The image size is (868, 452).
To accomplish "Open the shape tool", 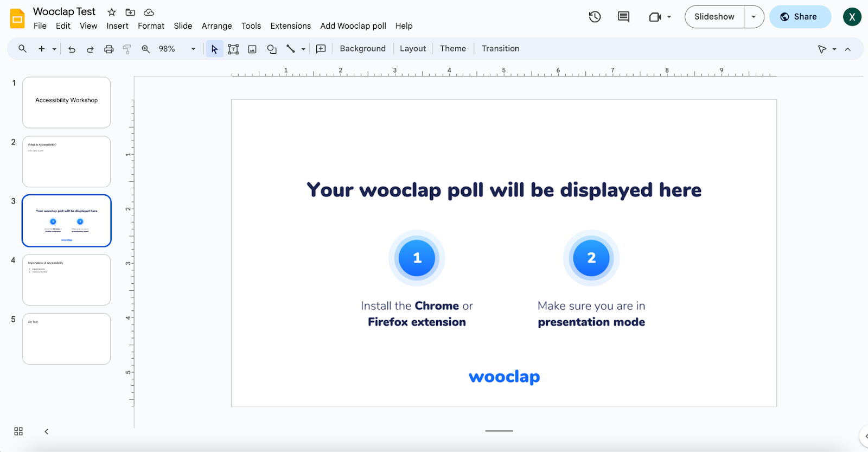I will pyautogui.click(x=272, y=49).
